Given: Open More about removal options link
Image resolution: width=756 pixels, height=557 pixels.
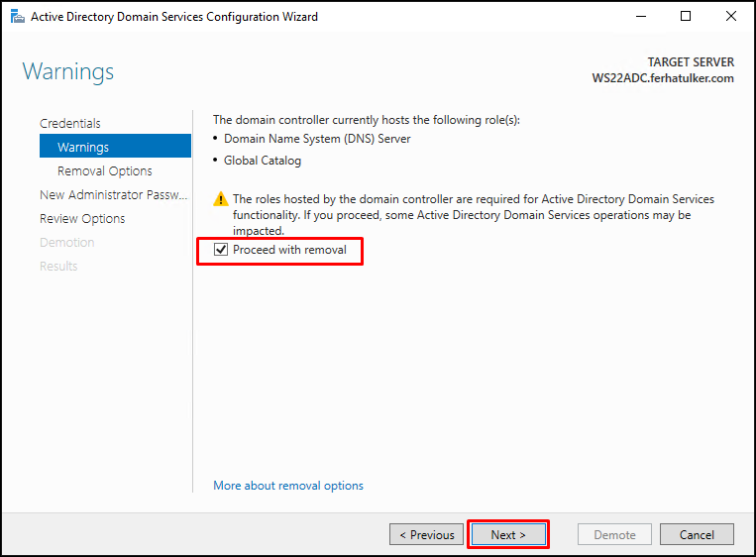Looking at the screenshot, I should click(x=288, y=485).
